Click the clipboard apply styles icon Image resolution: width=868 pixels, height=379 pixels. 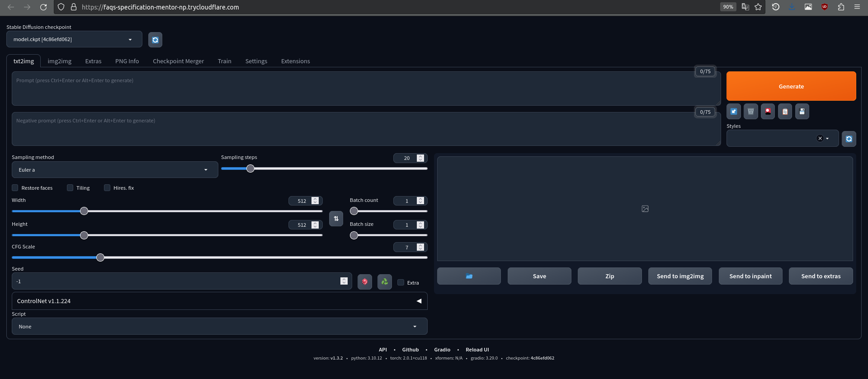(x=785, y=112)
